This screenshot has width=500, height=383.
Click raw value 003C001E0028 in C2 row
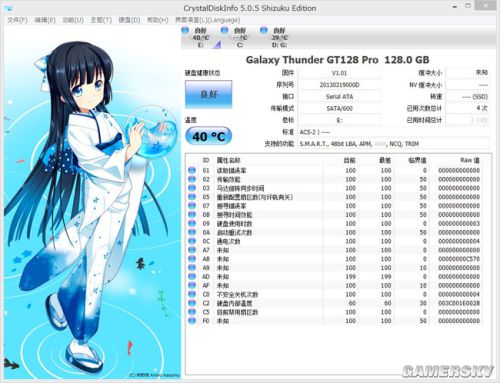tap(459, 303)
